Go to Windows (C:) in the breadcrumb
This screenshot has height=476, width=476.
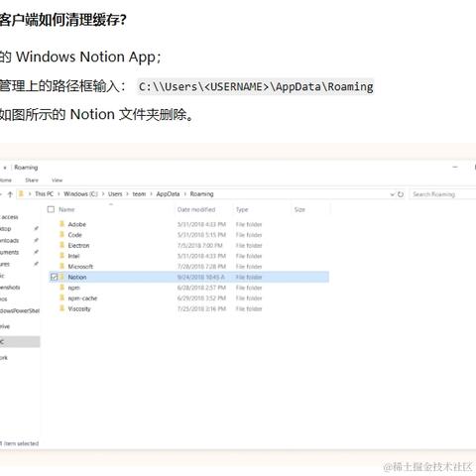(80, 194)
